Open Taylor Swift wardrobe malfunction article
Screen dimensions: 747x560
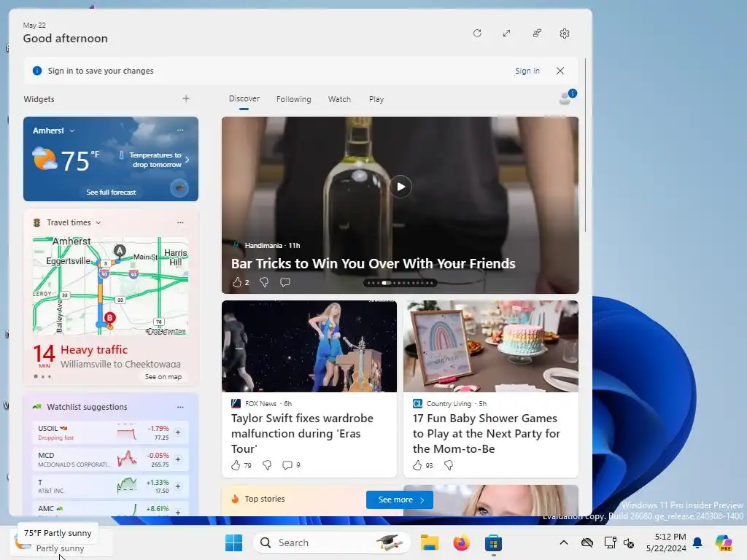(x=302, y=433)
